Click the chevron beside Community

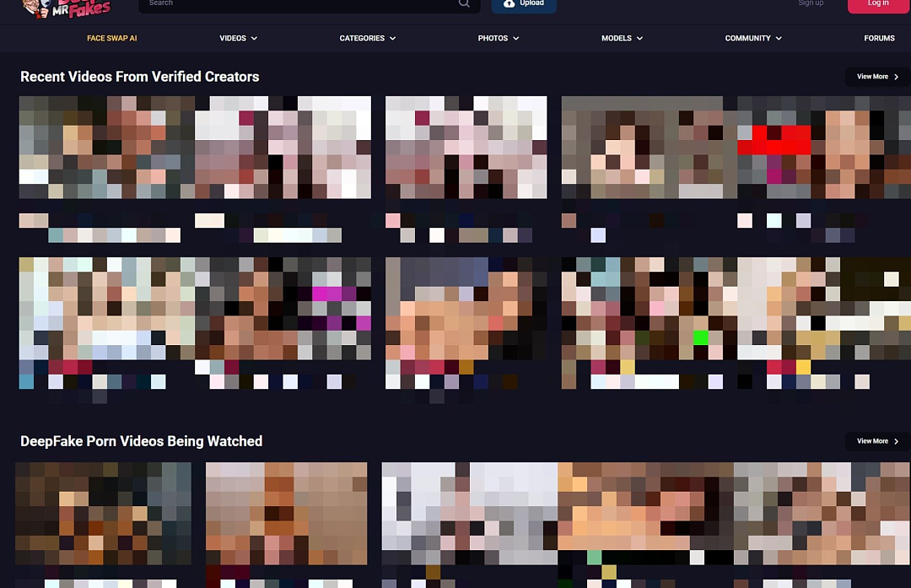tap(779, 38)
